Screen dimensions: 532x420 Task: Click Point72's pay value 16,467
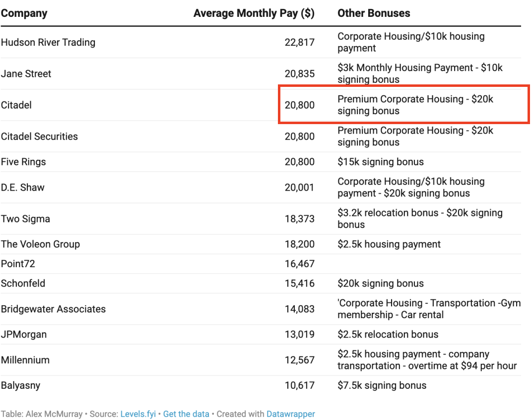tap(299, 264)
